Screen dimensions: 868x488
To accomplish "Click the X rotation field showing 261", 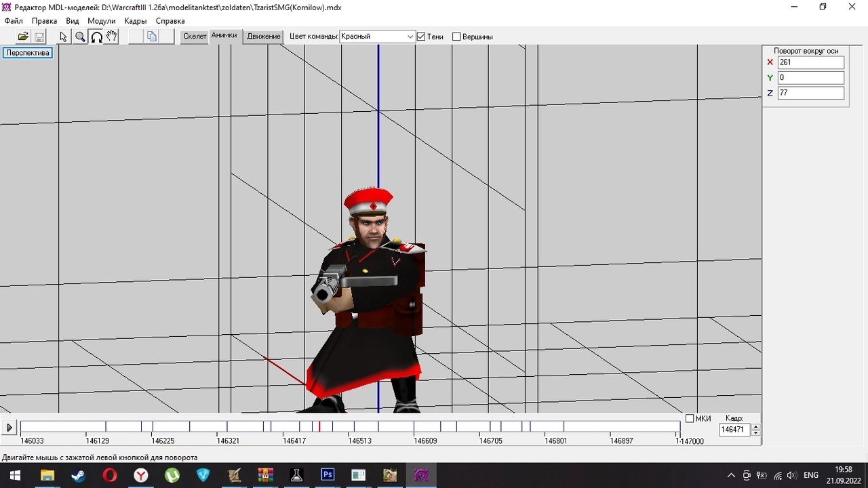I will click(811, 62).
